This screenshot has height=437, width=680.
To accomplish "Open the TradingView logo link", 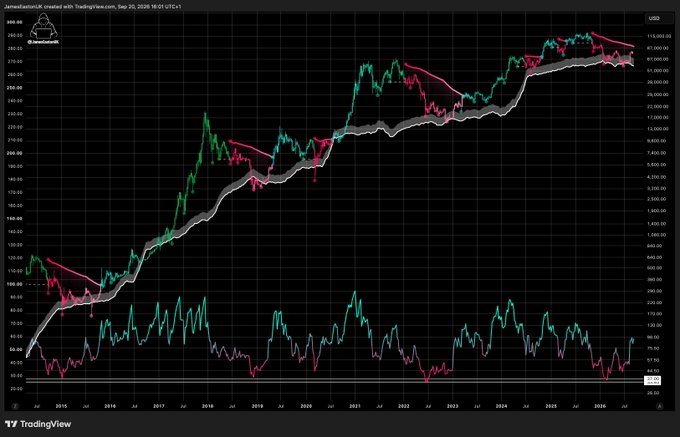I will point(38,424).
